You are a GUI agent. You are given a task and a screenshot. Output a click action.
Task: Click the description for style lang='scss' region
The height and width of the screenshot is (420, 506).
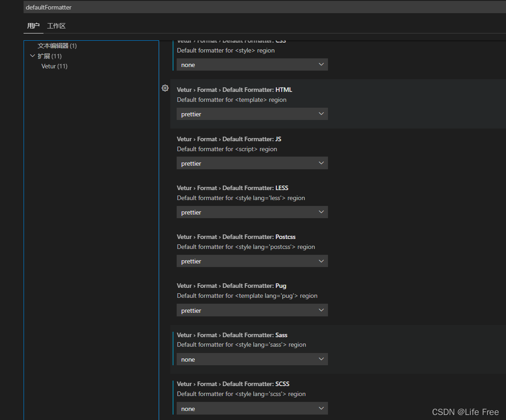coord(241,394)
